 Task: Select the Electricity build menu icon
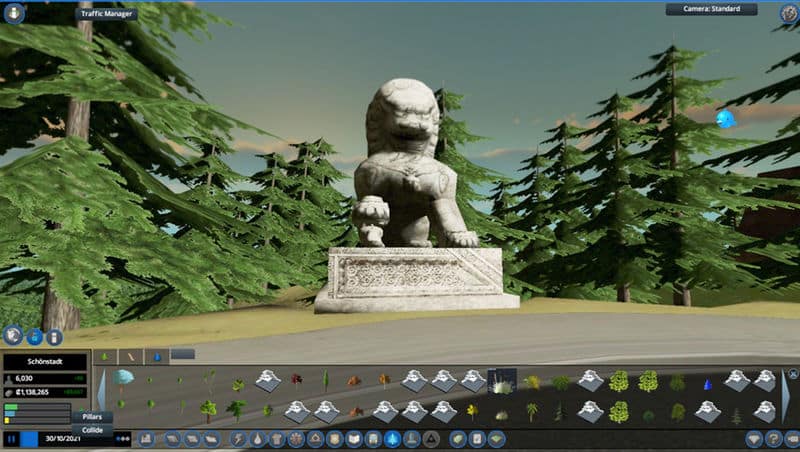pos(238,439)
